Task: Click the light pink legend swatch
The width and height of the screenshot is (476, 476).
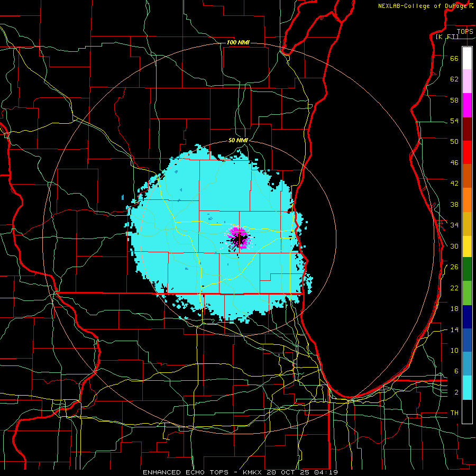Action: click(467, 81)
